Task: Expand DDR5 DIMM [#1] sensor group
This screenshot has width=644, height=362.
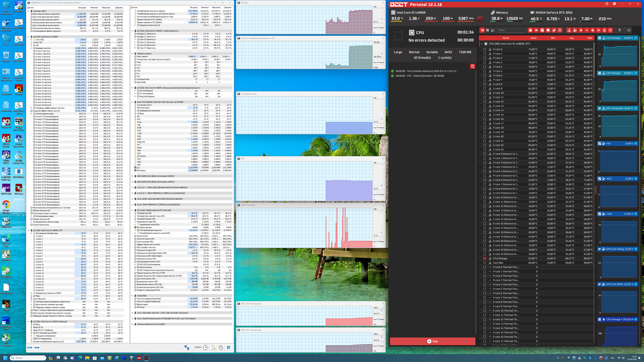Action: tap(132, 176)
